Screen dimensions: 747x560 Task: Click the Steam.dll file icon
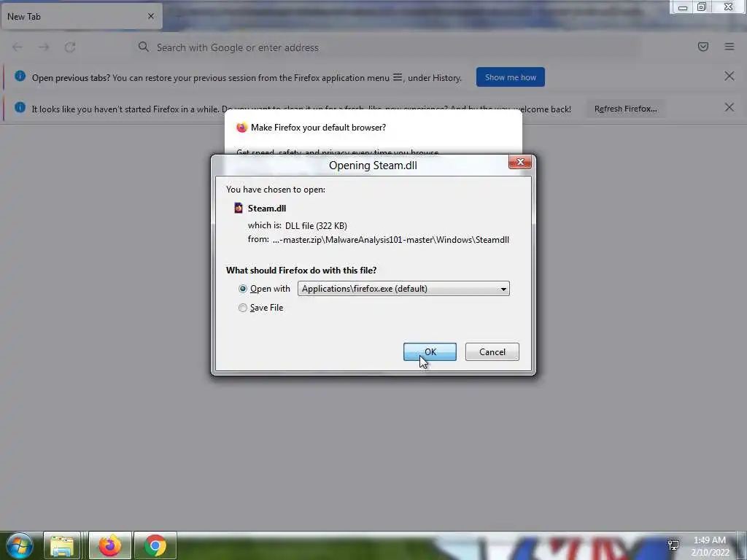(239, 208)
